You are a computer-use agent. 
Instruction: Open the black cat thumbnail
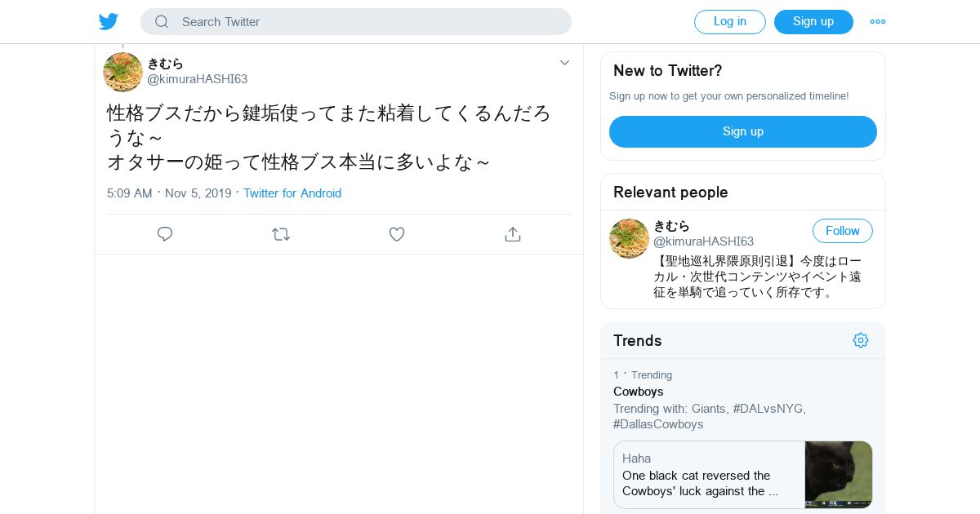[x=838, y=475]
